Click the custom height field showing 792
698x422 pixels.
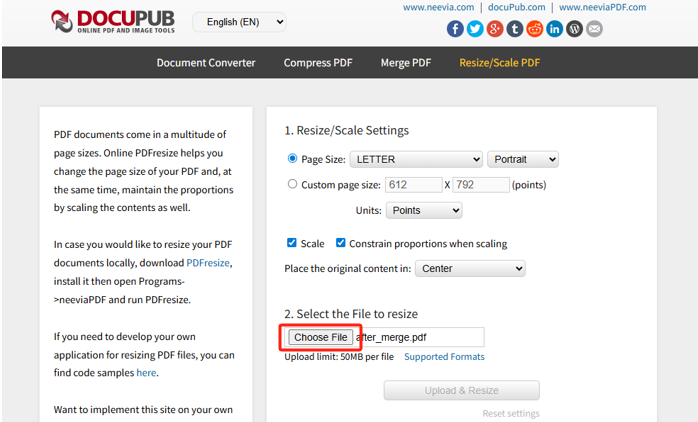tap(481, 185)
